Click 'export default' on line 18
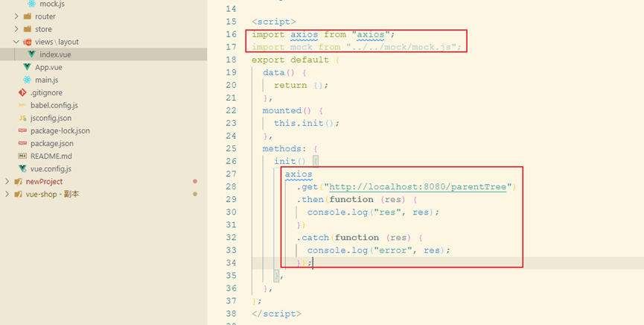 point(290,60)
